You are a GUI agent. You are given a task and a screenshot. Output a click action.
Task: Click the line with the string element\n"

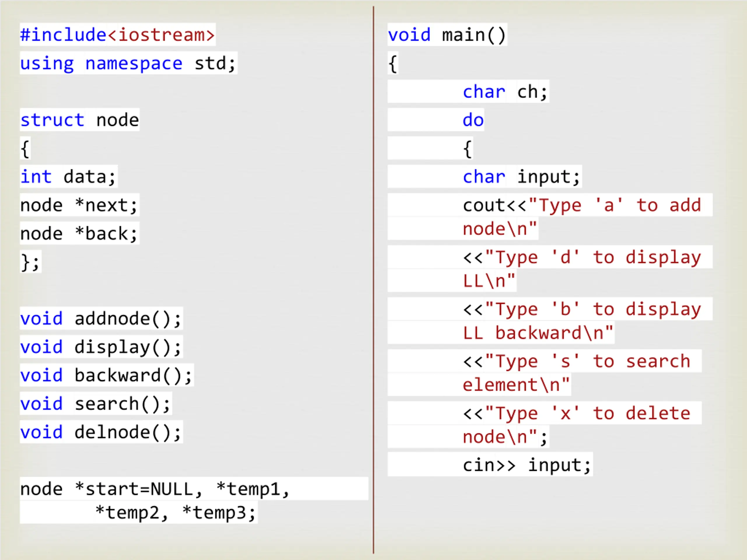tap(516, 385)
